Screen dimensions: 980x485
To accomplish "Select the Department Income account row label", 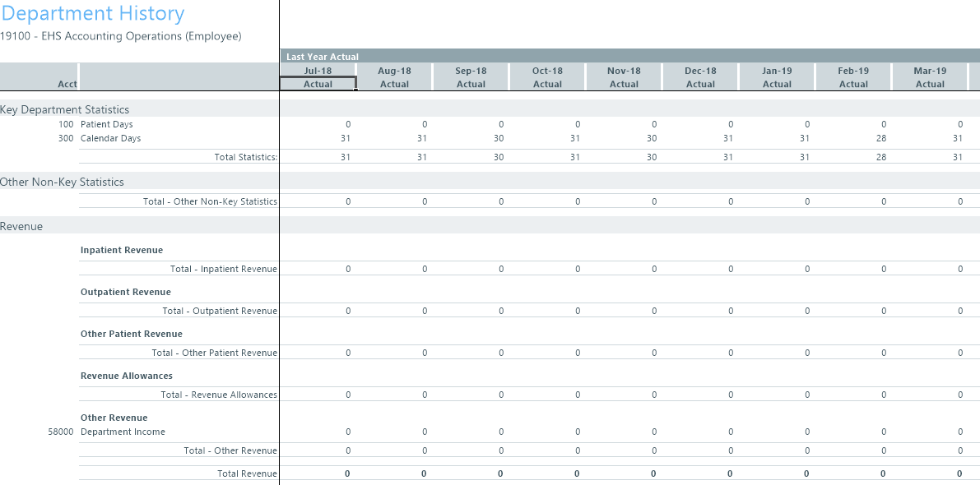I will click(x=123, y=432).
